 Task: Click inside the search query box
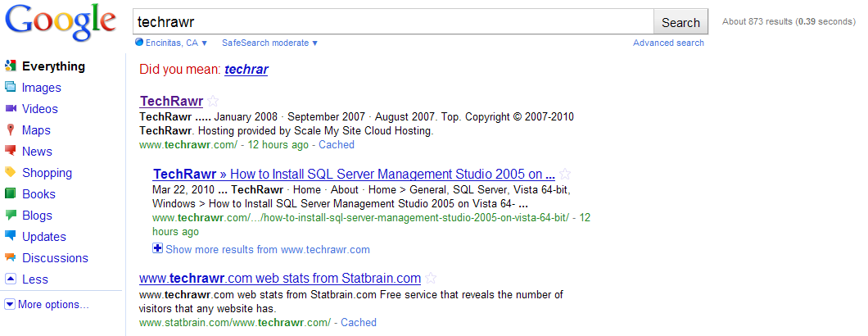393,22
